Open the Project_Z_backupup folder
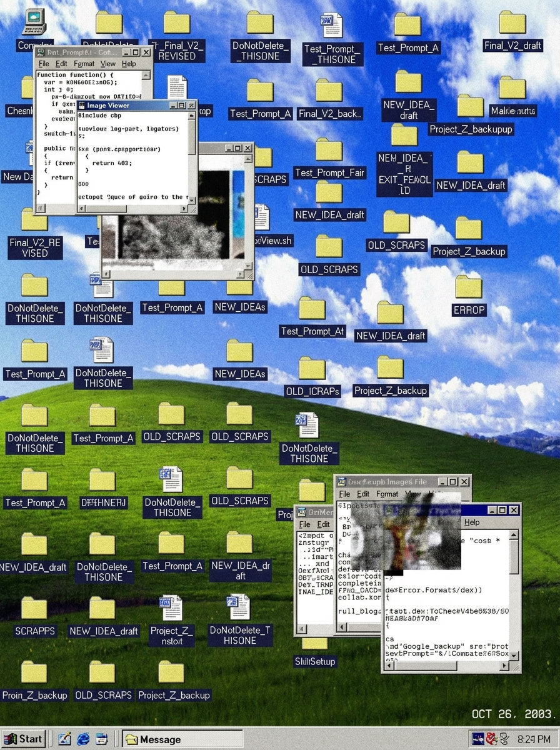This screenshot has height=750, width=560. click(x=470, y=106)
